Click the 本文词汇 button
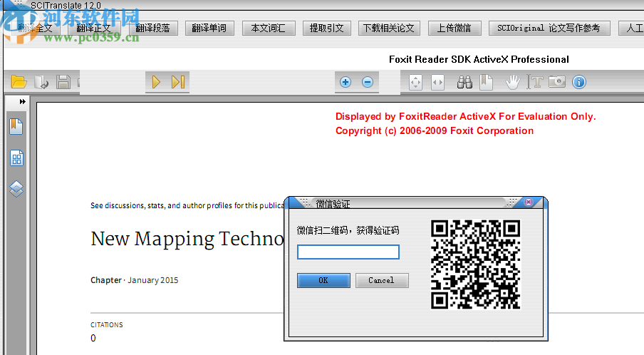Screen dimensions: 644x355 pyautogui.click(x=269, y=28)
